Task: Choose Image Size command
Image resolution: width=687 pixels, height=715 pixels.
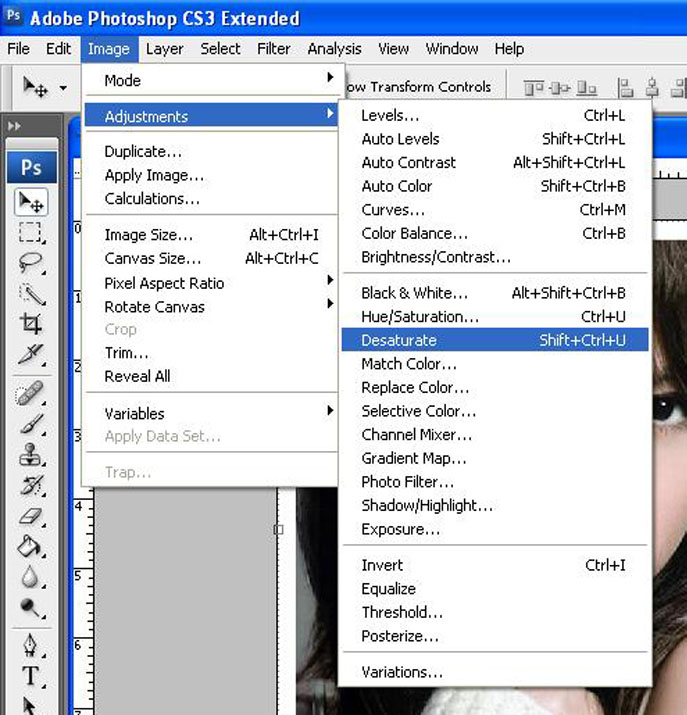Action: pos(211,234)
